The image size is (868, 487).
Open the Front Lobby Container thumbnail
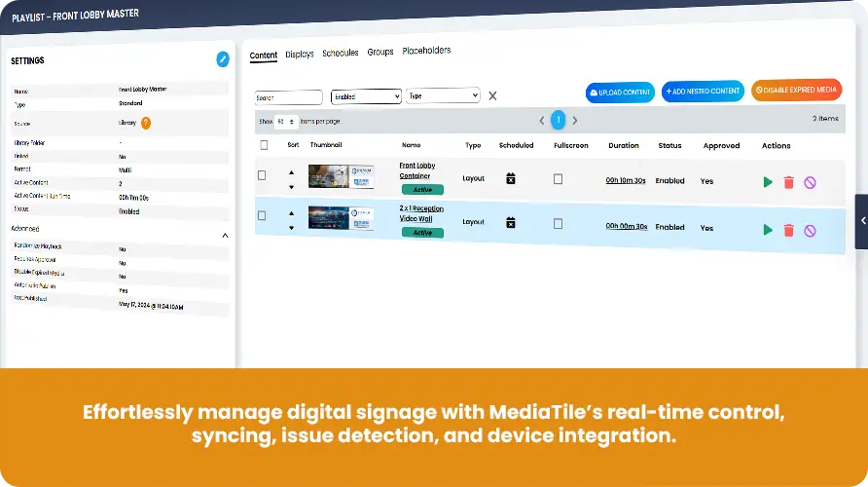click(341, 176)
